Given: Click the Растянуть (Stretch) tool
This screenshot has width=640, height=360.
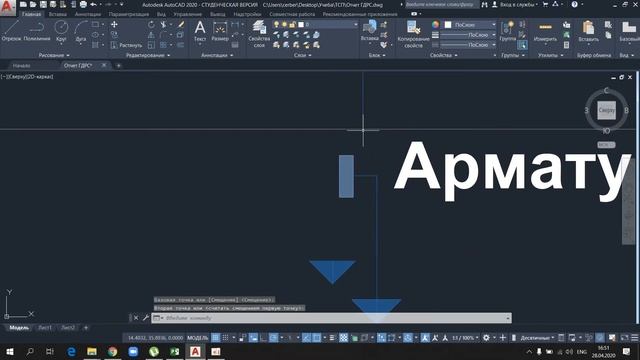Looking at the screenshot, I should (x=127, y=45).
